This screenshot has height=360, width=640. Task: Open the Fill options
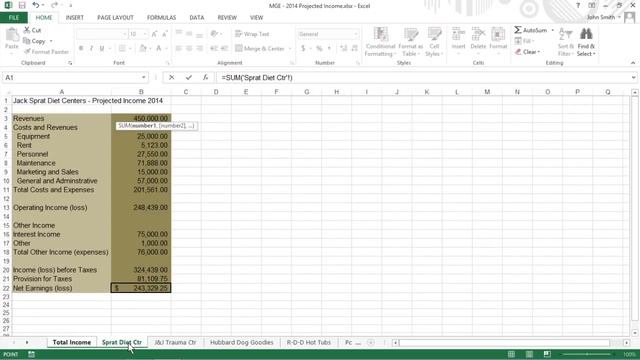pos(524,41)
